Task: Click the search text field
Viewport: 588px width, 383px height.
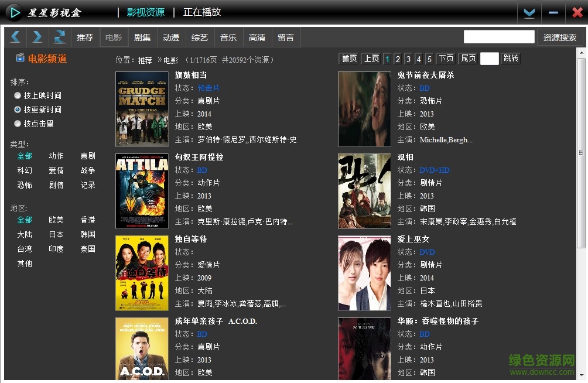Action: [499, 37]
